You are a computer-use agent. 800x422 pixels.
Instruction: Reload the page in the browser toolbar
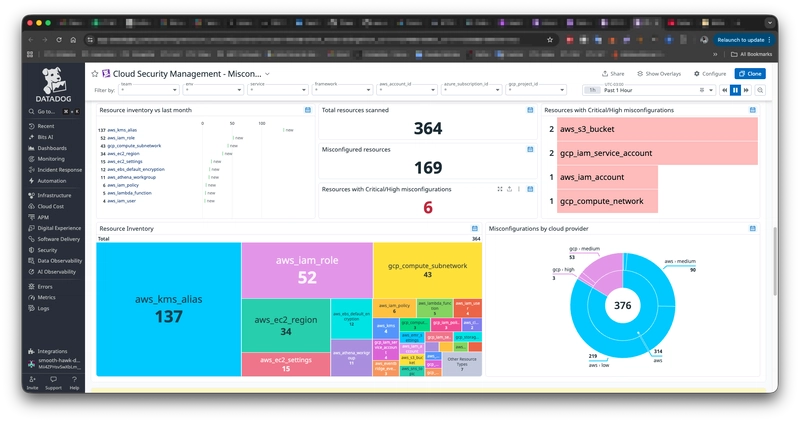click(x=59, y=40)
